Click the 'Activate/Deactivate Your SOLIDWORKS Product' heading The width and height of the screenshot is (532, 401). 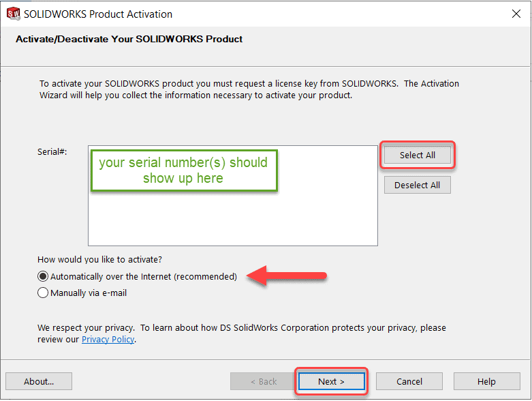129,39
